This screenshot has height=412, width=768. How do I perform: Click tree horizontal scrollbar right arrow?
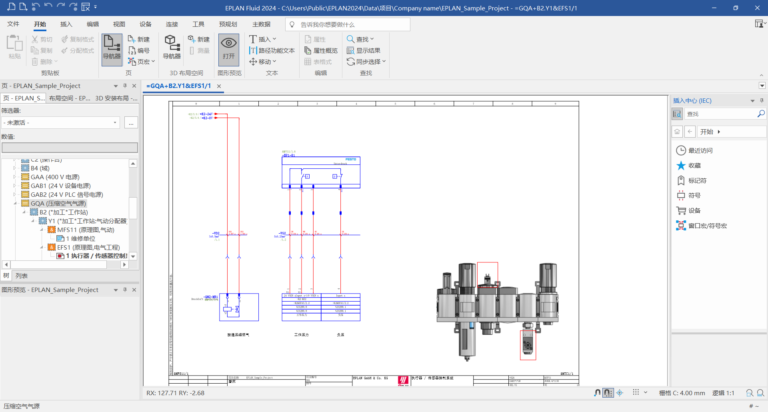click(124, 265)
